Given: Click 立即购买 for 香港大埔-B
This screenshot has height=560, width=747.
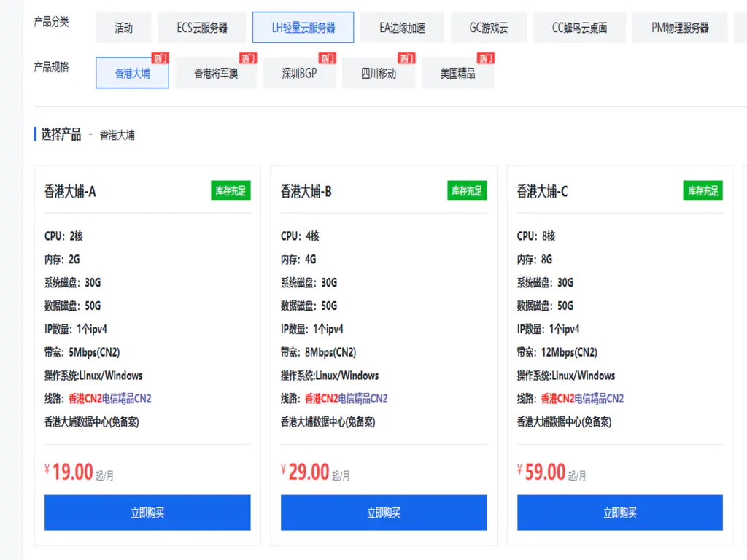Looking at the screenshot, I should coord(384,513).
